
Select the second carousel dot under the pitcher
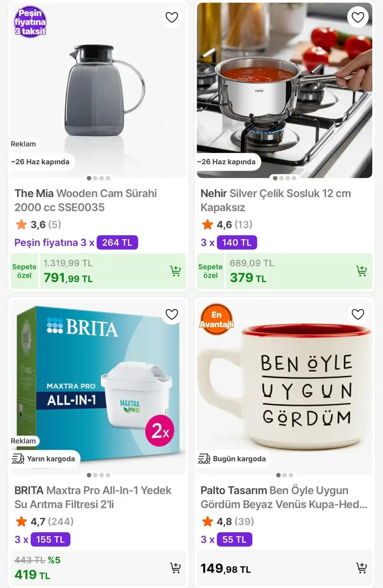(95, 178)
